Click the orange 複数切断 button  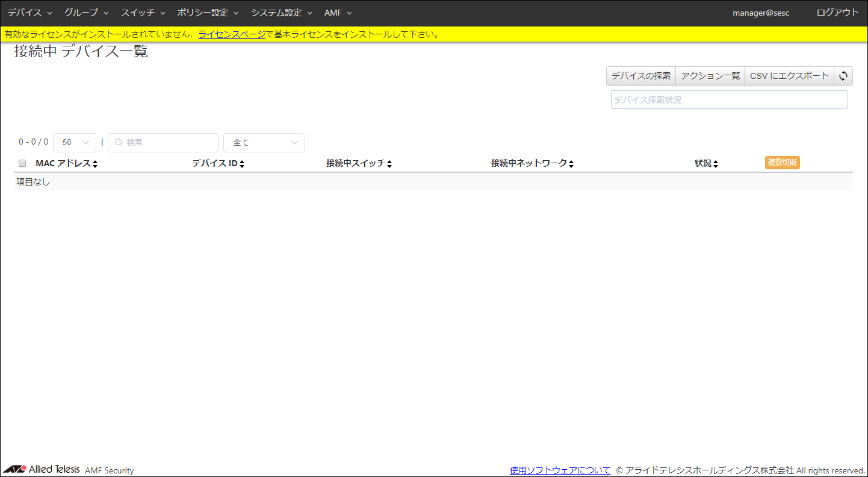point(782,163)
